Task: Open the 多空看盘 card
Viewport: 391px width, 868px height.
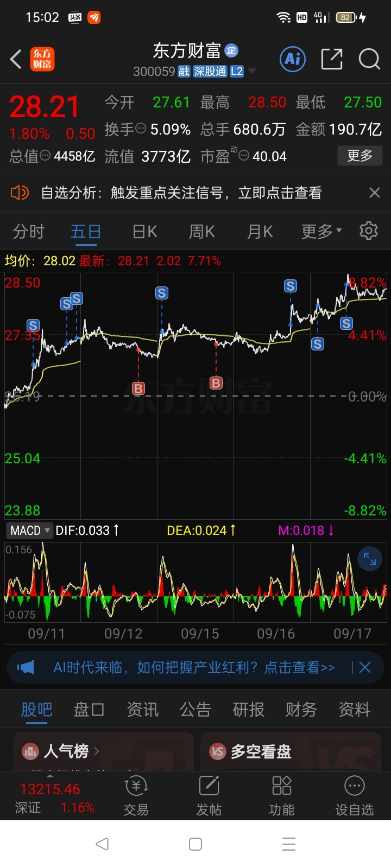Action: pyautogui.click(x=291, y=751)
